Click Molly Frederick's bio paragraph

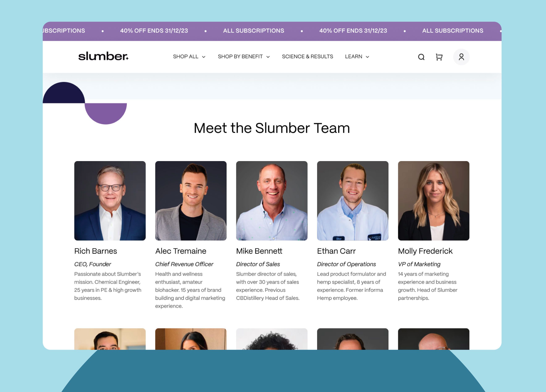(428, 286)
